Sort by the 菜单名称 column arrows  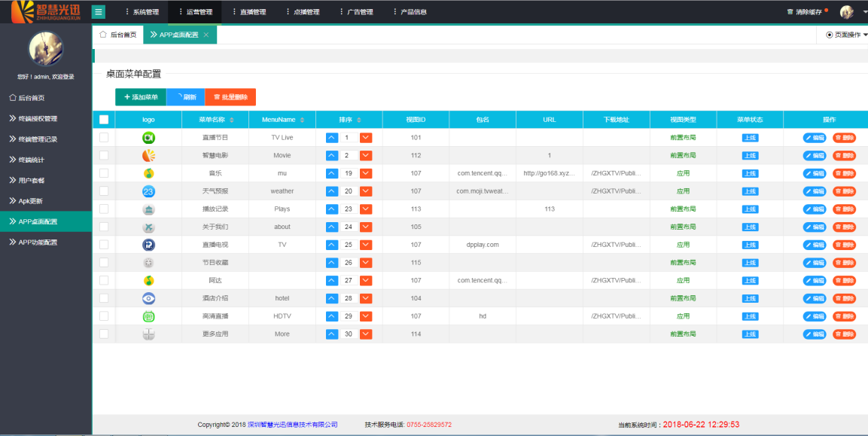coord(231,120)
